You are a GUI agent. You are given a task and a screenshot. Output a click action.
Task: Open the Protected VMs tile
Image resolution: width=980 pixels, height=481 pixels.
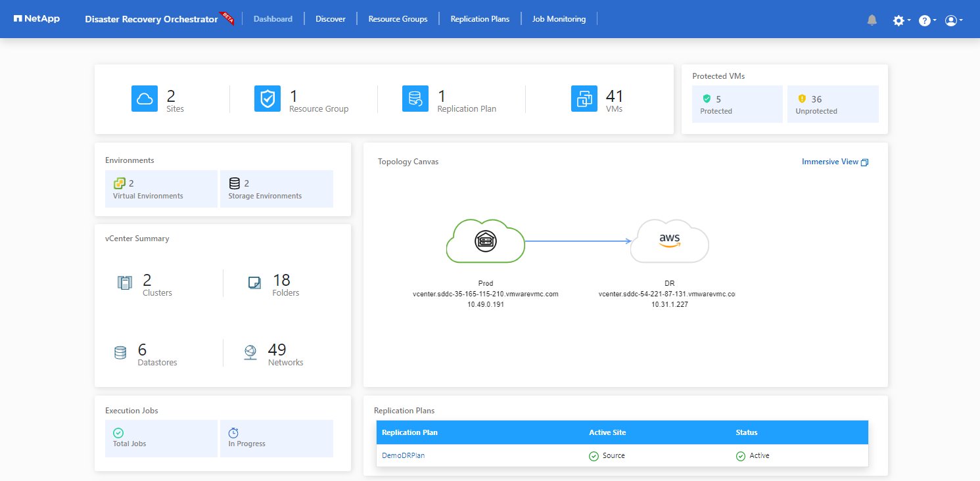pos(737,104)
